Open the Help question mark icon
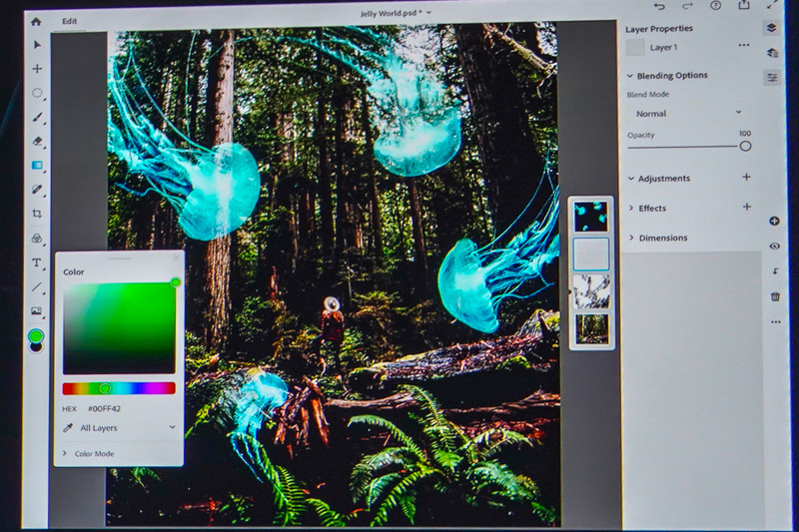Screen dimensions: 799x532 (x=715, y=6)
